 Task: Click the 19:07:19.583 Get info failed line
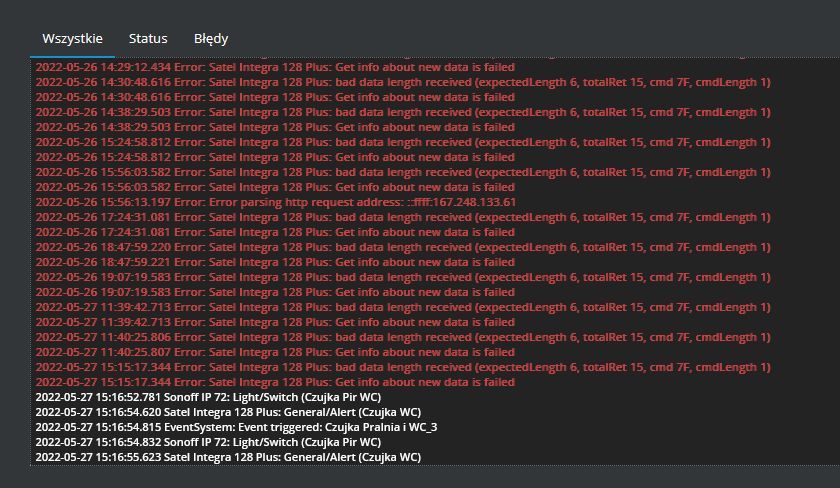click(275, 292)
